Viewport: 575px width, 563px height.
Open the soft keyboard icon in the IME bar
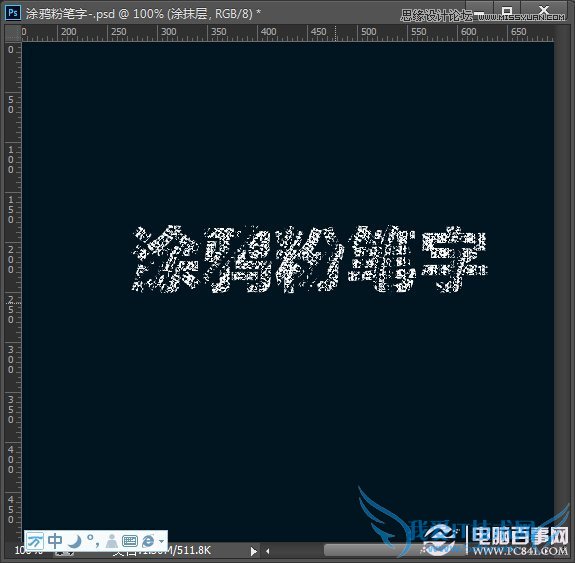(130, 541)
